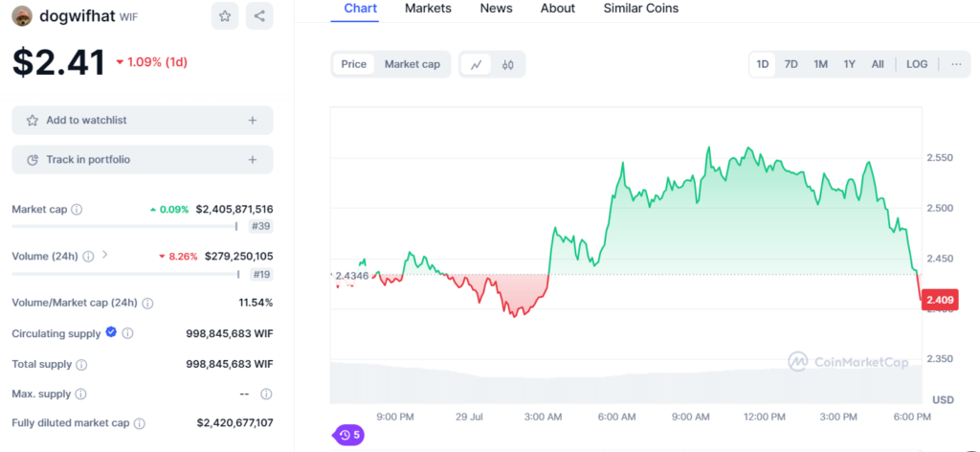Select Price chart mode
Image resolution: width=980 pixels, height=452 pixels.
(x=354, y=64)
